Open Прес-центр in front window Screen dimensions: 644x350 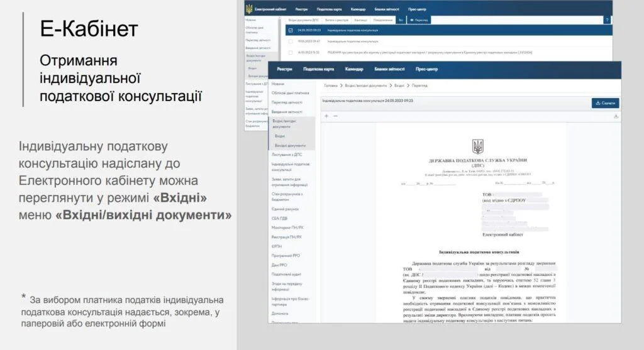pos(427,69)
